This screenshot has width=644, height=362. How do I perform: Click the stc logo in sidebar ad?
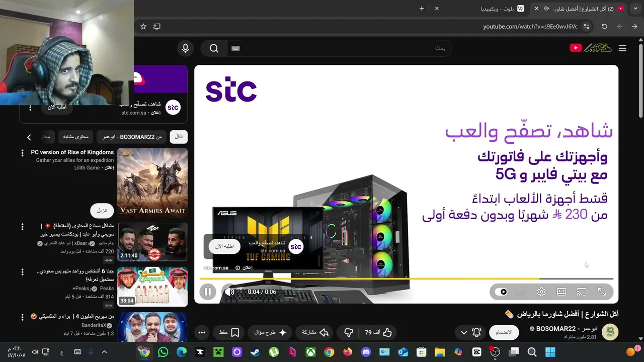(173, 107)
